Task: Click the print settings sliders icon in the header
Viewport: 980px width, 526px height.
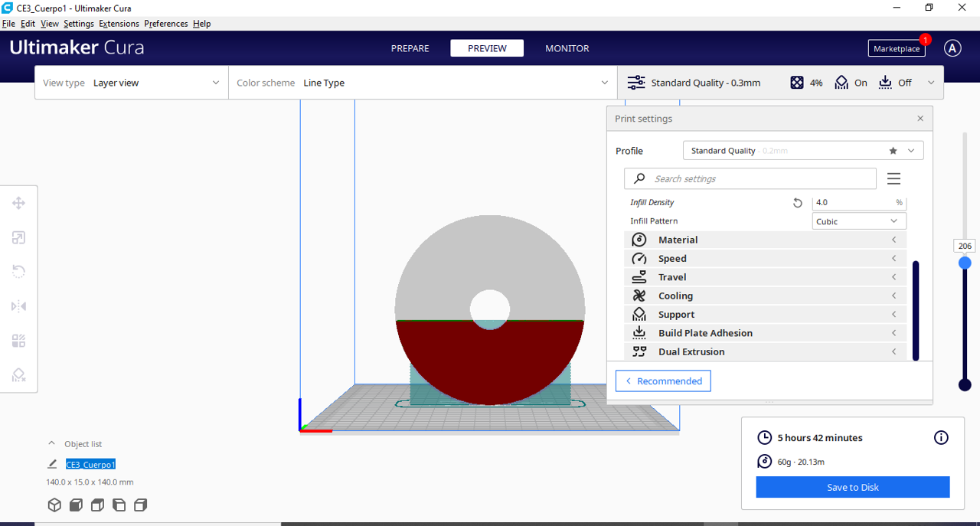Action: click(x=636, y=83)
